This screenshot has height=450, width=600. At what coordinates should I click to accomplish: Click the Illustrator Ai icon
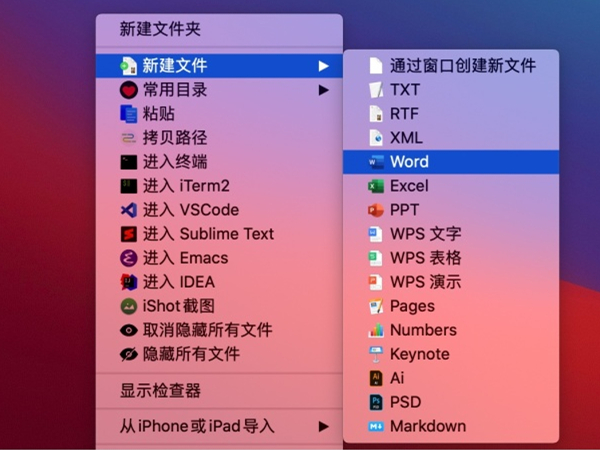tap(375, 378)
